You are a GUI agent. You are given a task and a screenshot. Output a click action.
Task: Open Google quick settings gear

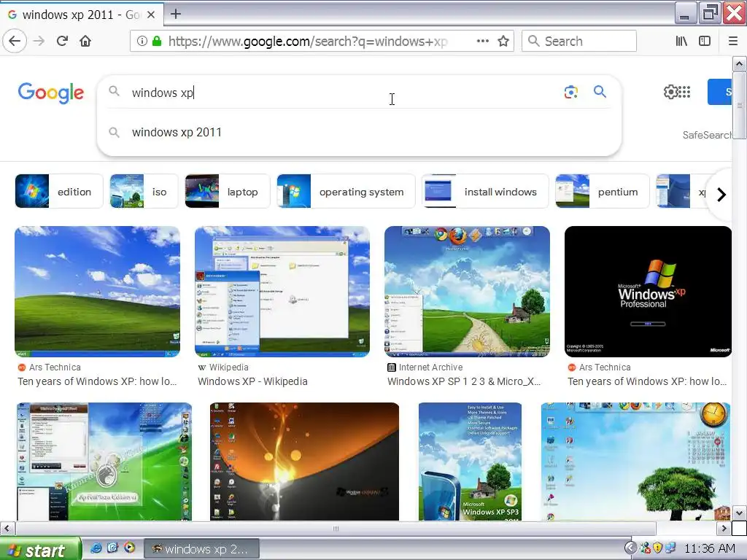pos(670,92)
